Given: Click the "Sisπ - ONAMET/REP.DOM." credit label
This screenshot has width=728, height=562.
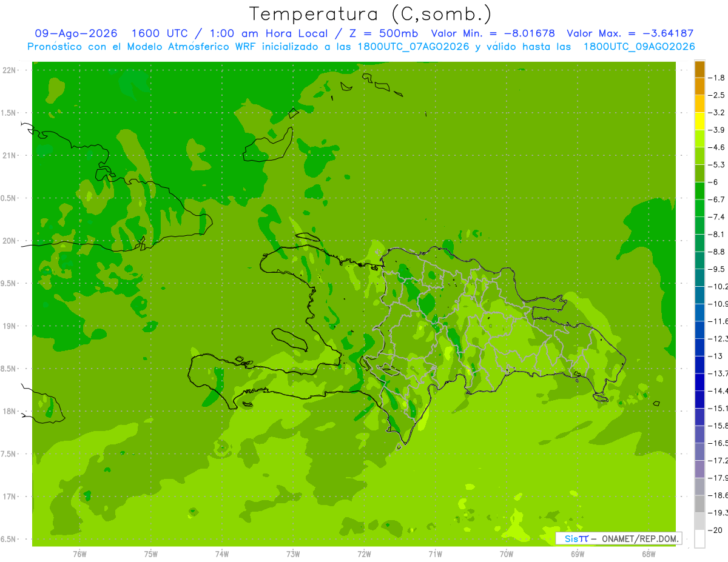Looking at the screenshot, I should pyautogui.click(x=619, y=538).
